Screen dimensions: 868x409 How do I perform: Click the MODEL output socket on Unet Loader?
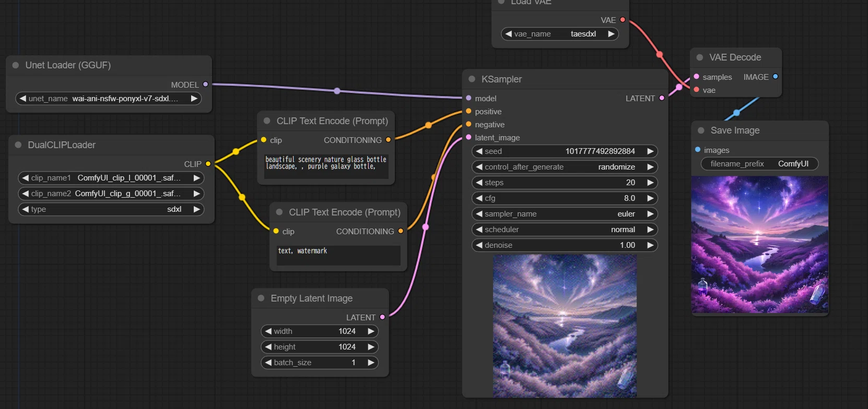[x=205, y=85]
